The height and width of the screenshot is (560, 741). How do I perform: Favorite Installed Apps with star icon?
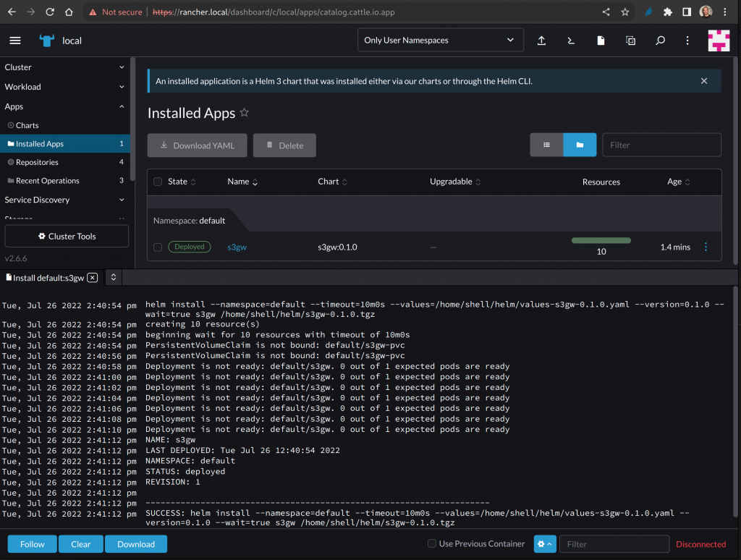(245, 113)
